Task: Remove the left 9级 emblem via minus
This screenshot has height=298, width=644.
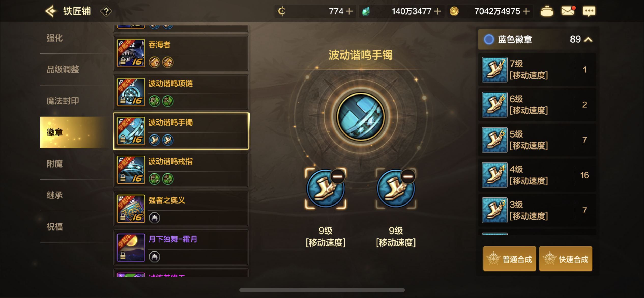Action: point(338,176)
